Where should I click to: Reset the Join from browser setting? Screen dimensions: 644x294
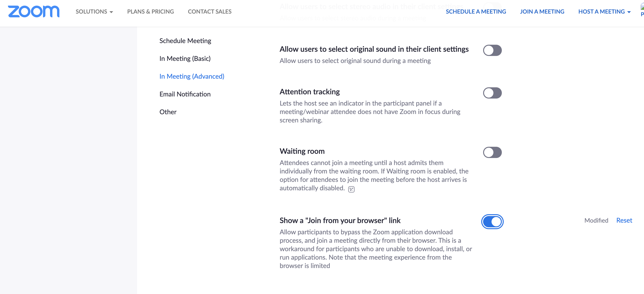pos(624,220)
